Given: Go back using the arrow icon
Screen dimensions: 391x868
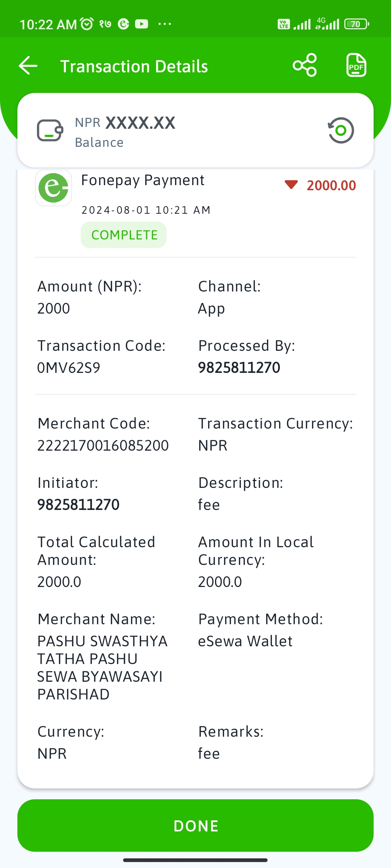Looking at the screenshot, I should coord(28,66).
